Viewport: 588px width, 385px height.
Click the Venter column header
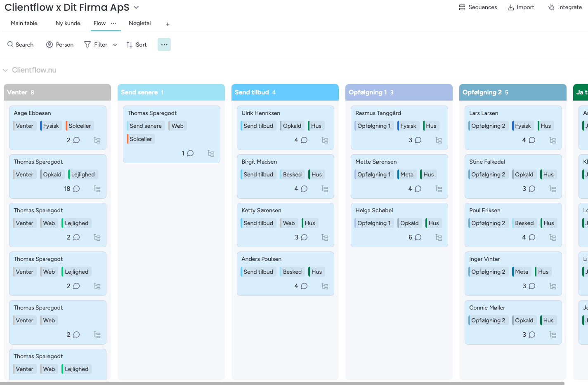click(57, 92)
